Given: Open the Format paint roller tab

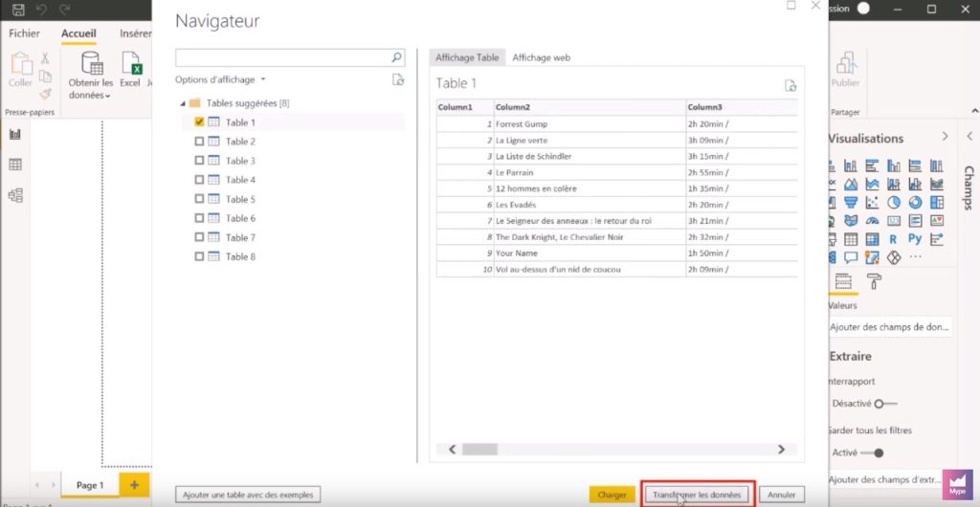Looking at the screenshot, I should [874, 281].
